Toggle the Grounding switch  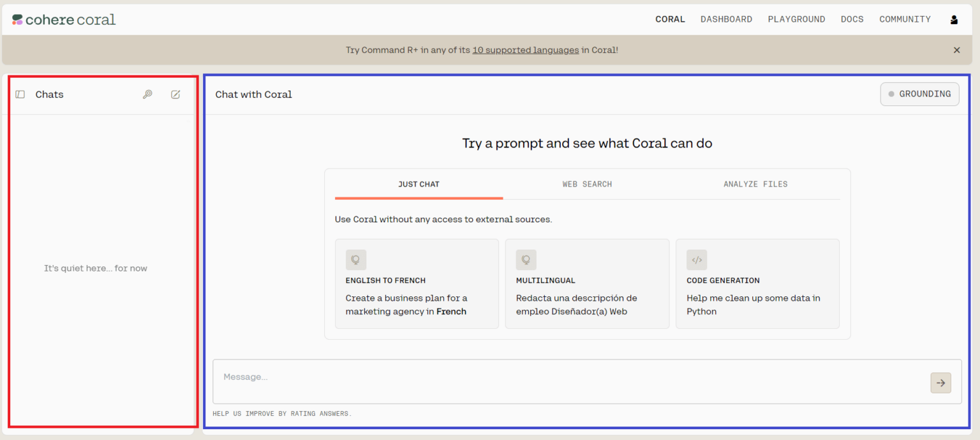pyautogui.click(x=919, y=94)
